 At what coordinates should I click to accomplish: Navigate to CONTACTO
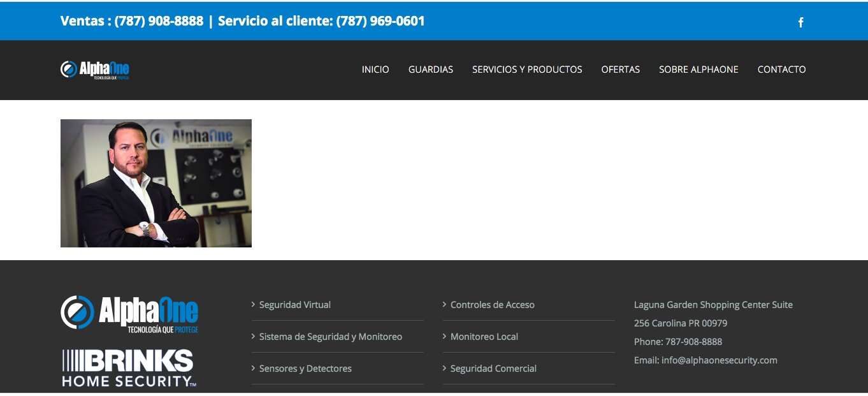[781, 70]
